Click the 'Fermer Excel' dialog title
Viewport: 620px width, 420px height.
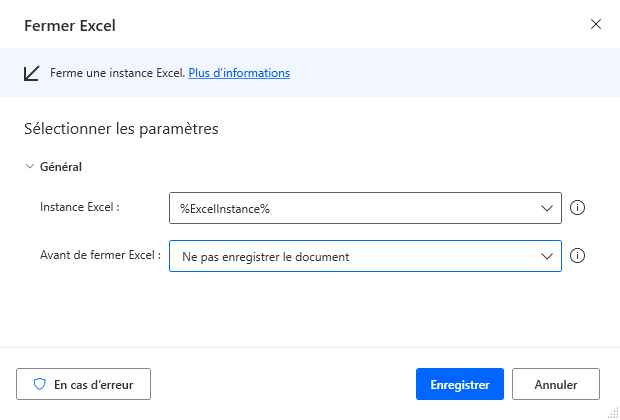70,25
